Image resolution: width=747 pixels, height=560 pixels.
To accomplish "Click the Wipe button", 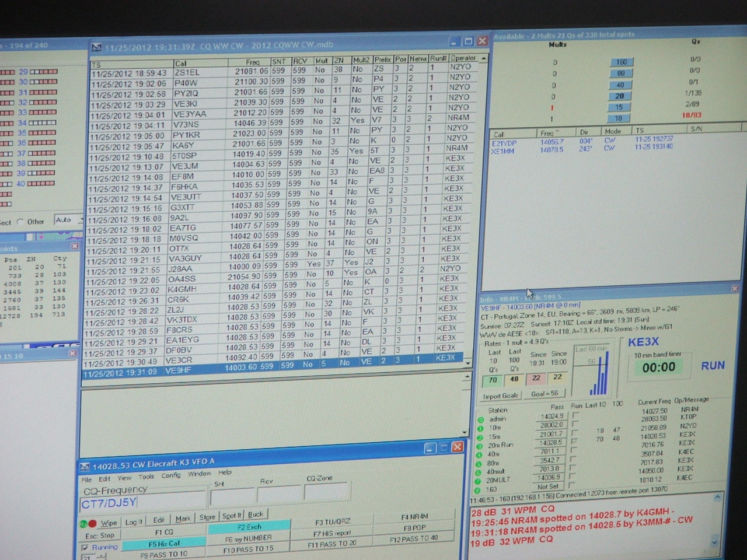I will click(109, 523).
